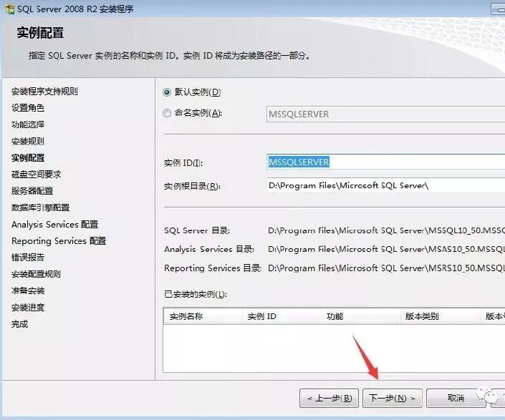Select 完成 step in sidebar
The height and width of the screenshot is (420, 505).
19,324
